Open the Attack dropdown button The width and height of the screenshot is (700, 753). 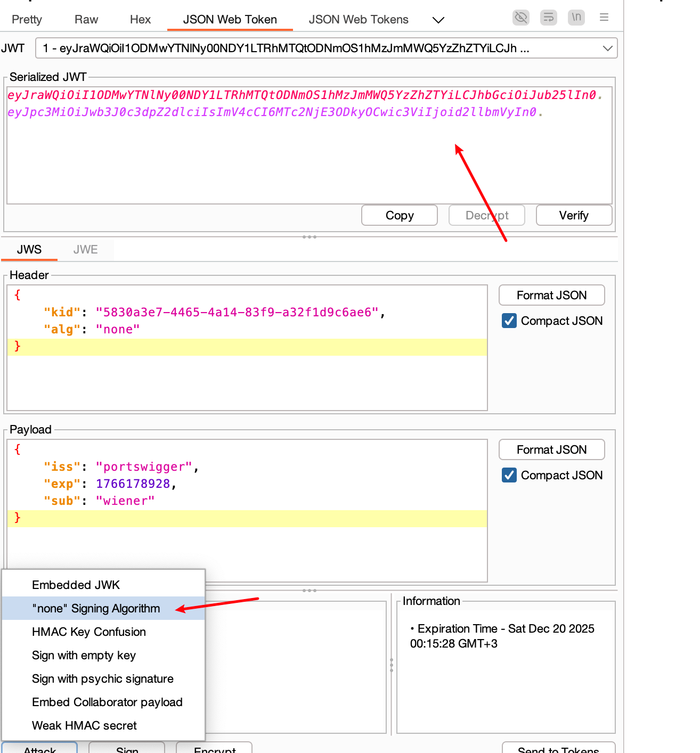point(39,748)
